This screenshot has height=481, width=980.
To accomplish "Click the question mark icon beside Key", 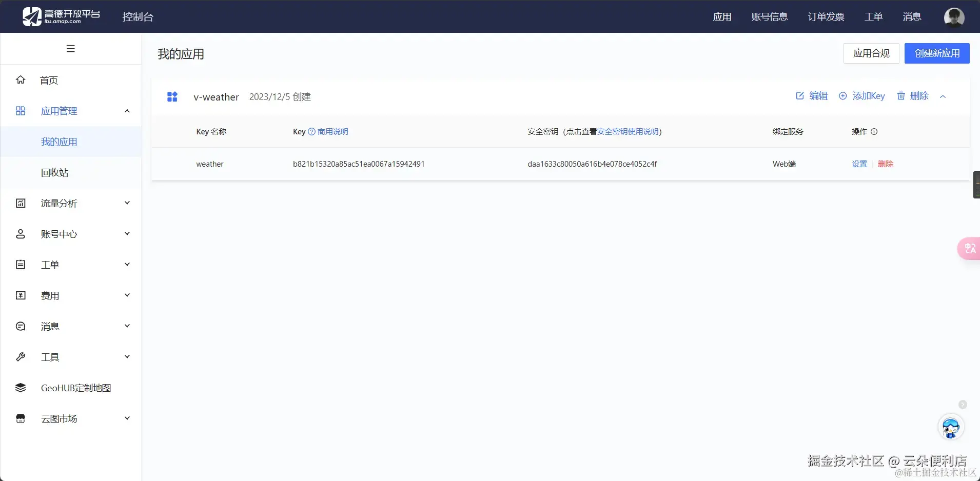I will click(x=311, y=132).
